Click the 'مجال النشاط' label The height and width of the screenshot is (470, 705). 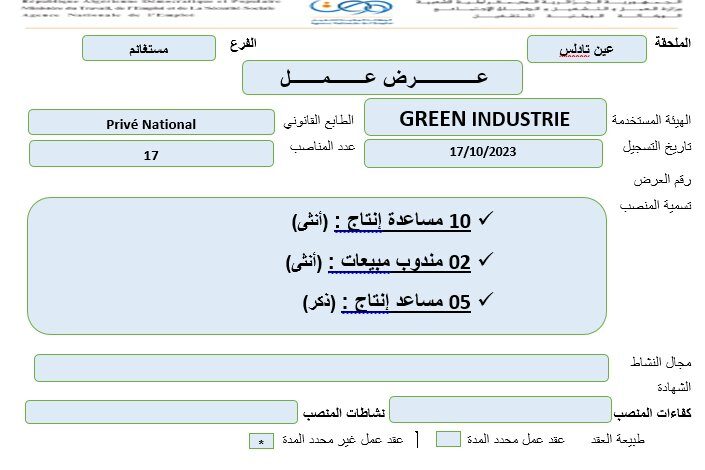click(x=660, y=362)
